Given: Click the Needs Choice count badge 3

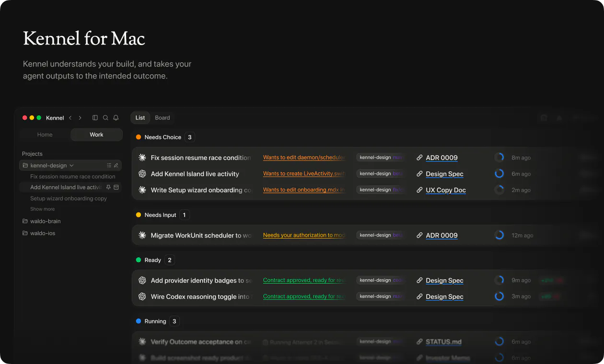Looking at the screenshot, I should point(189,137).
